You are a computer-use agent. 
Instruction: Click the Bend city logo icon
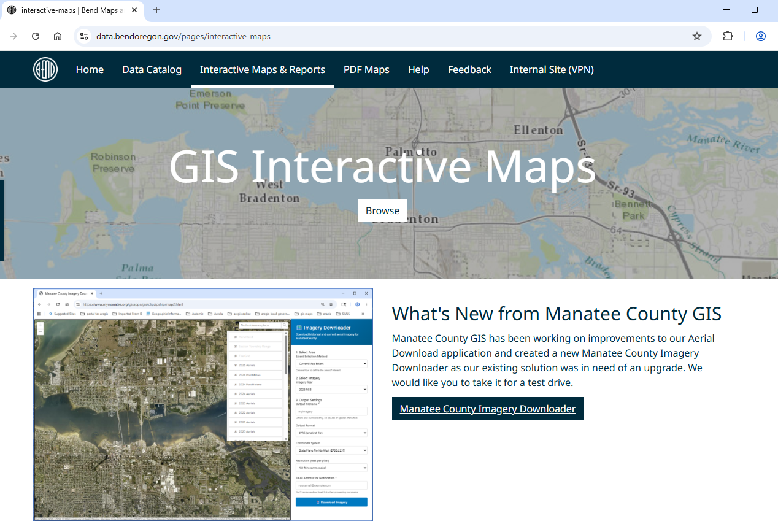pyautogui.click(x=45, y=69)
